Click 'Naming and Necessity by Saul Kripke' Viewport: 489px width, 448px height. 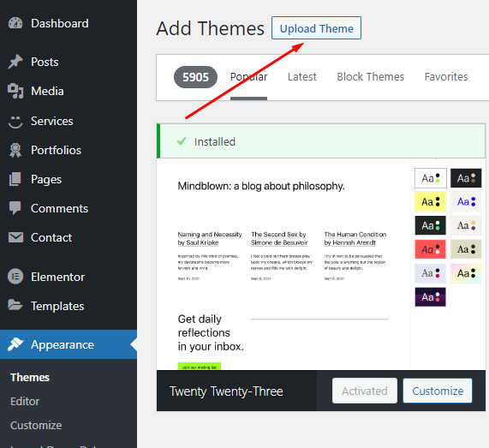210,238
